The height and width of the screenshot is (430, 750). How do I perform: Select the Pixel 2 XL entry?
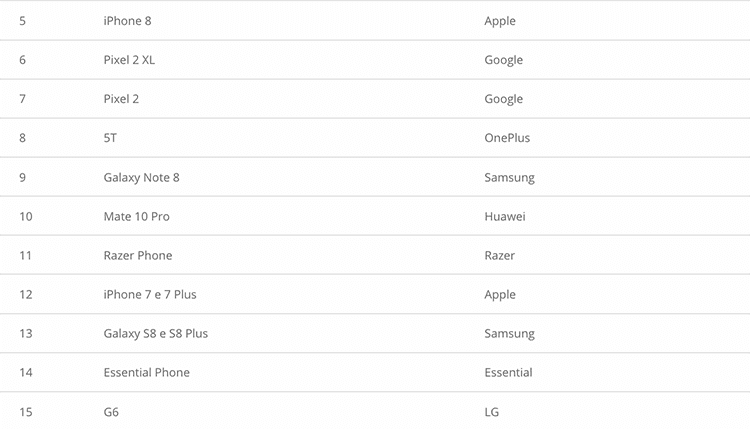pyautogui.click(x=129, y=60)
